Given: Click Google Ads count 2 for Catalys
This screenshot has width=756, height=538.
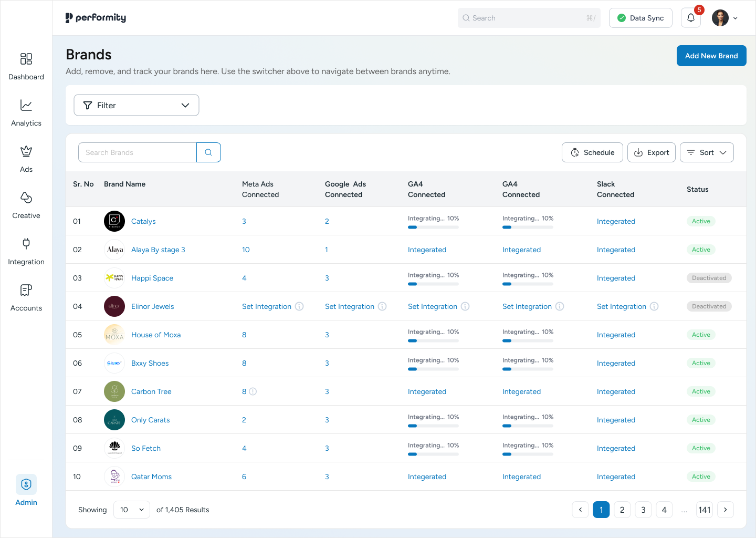Looking at the screenshot, I should pos(327,221).
